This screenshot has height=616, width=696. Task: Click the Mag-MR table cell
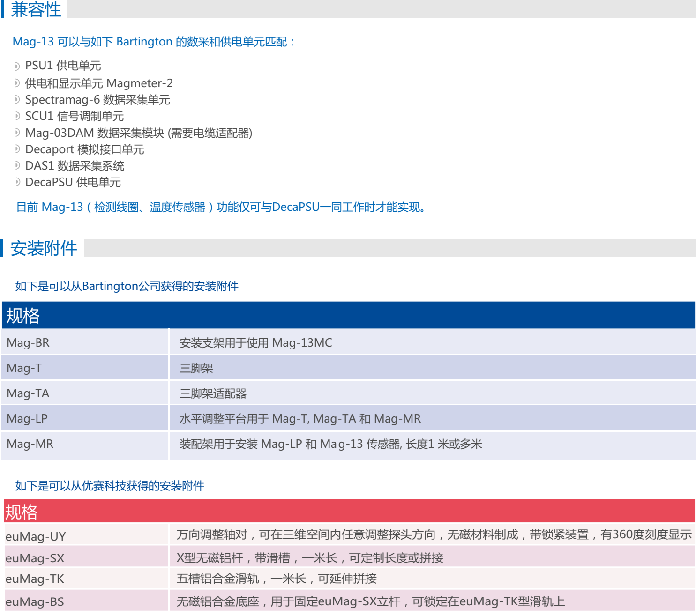85,445
